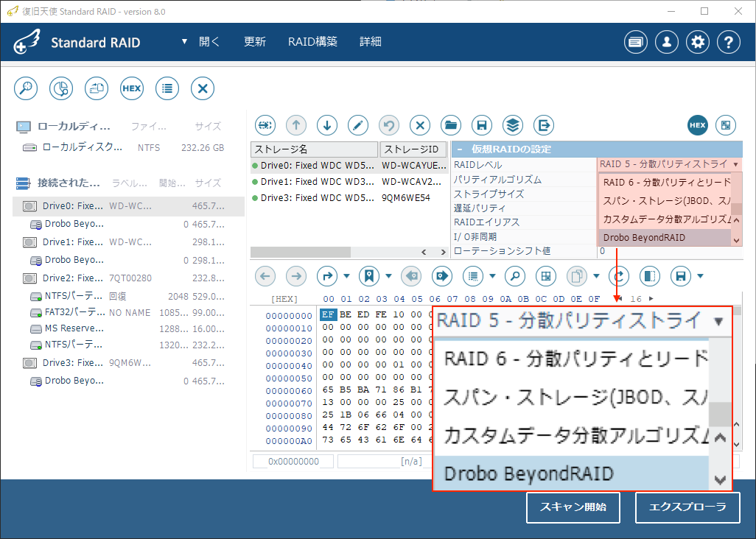Click the copy pages icon in hex toolbar
Image resolution: width=756 pixels, height=539 pixels.
click(x=577, y=276)
